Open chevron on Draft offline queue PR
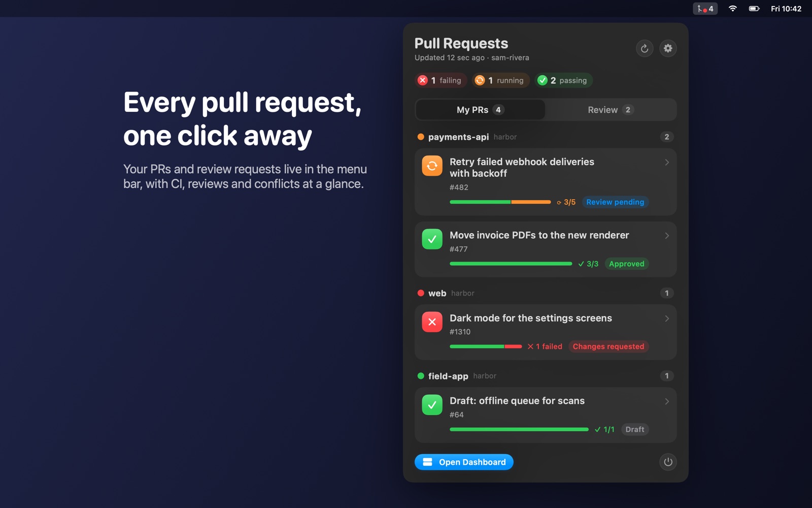The width and height of the screenshot is (812, 508). click(667, 401)
